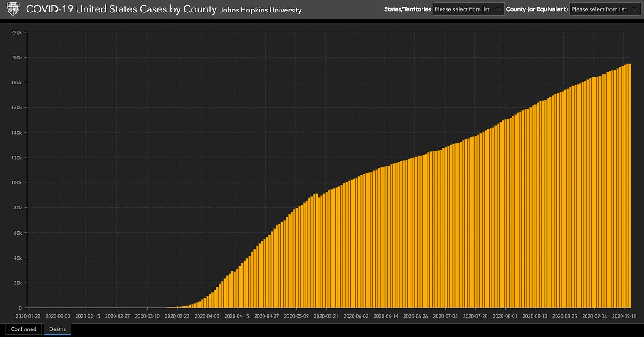644x337 pixels.
Task: Click the 2020-08-01 date axis label
Action: click(x=505, y=316)
